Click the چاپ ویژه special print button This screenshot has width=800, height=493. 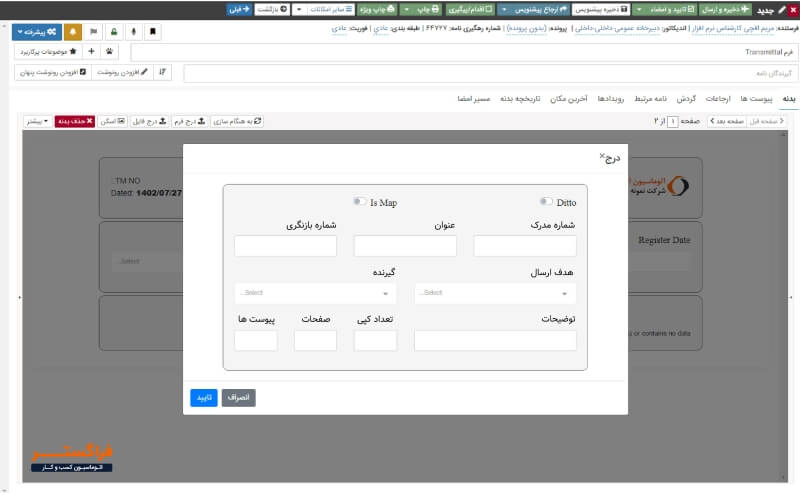(x=377, y=9)
